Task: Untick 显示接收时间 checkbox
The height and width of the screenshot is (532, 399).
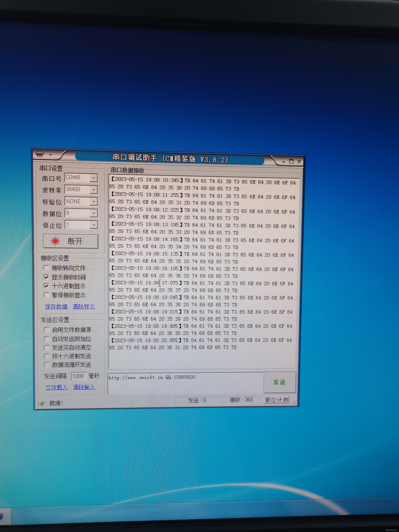Action: click(46, 277)
